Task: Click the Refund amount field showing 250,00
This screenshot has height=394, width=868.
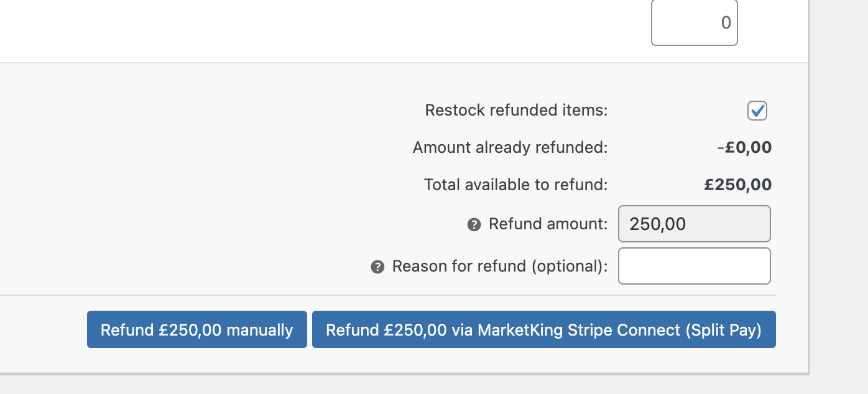Action: click(x=695, y=224)
